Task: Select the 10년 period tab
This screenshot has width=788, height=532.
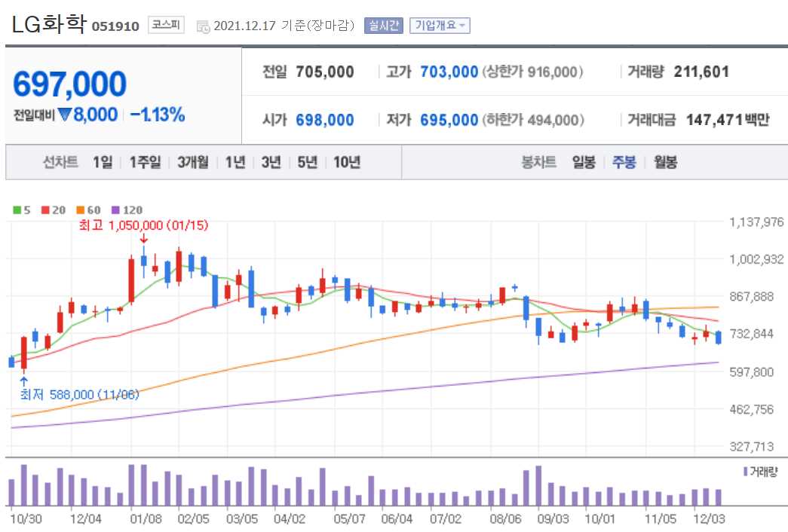Action: pyautogui.click(x=346, y=162)
